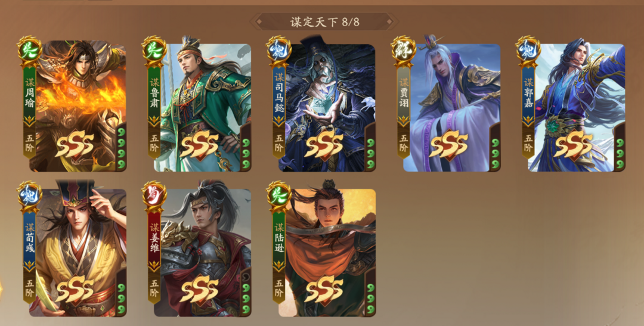Click the SSS rank emblem on 贾诩
This screenshot has width=644, height=326.
pyautogui.click(x=448, y=145)
